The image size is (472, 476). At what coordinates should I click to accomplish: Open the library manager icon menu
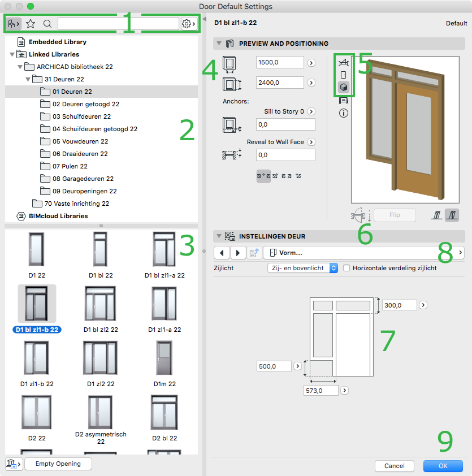click(14, 464)
